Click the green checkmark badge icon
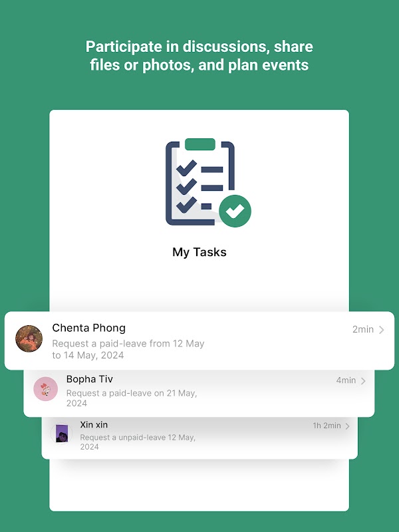Viewport: 399px width, 532px height. pyautogui.click(x=235, y=211)
